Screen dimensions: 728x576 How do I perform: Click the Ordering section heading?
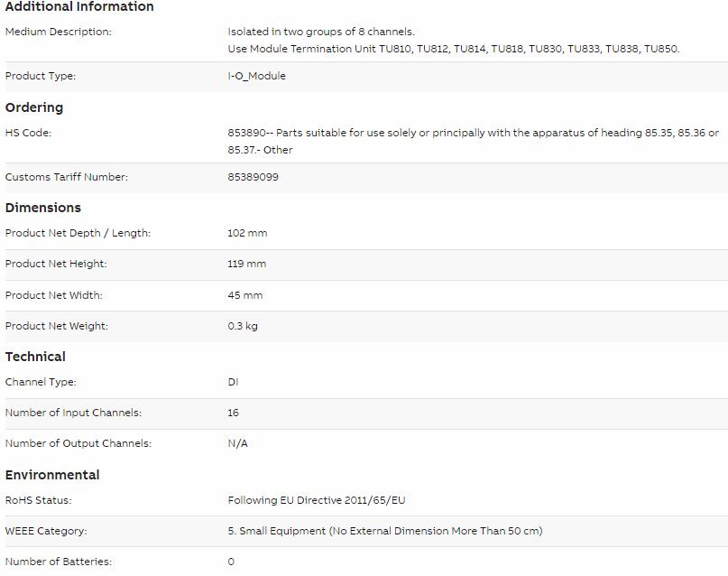pos(34,107)
